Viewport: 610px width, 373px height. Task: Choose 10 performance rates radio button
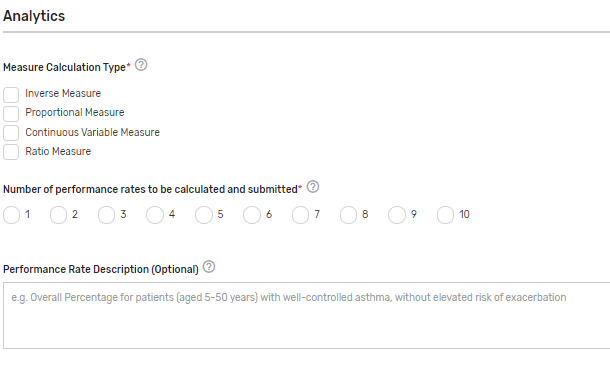click(x=445, y=215)
